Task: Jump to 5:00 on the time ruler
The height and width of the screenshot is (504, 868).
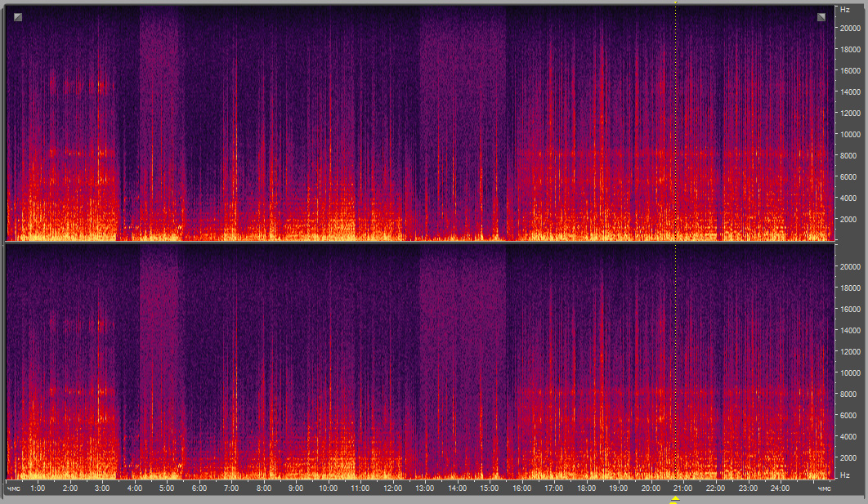Action: coord(167,488)
